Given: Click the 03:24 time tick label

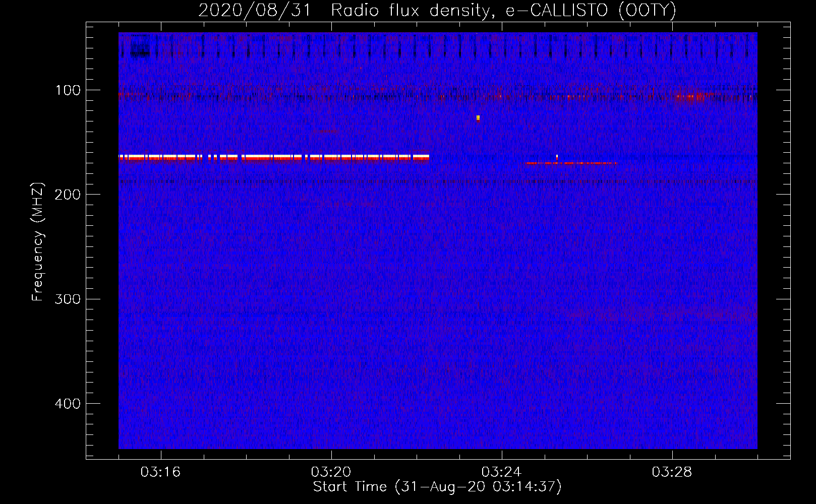Looking at the screenshot, I should (501, 472).
